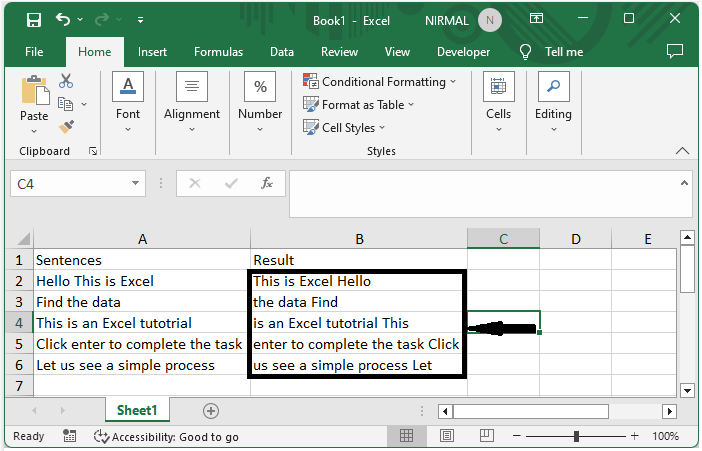
Task: Open Conditional Formatting menu
Action: [380, 82]
